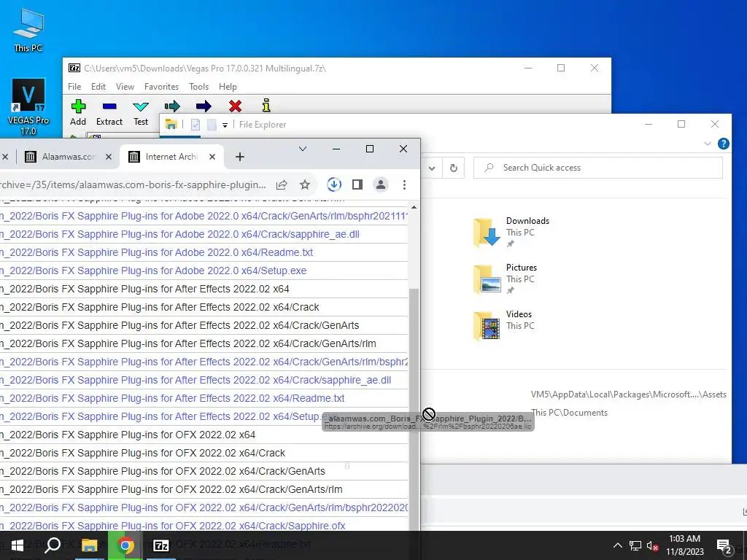Click the muted volume tray icon
Image resolution: width=747 pixels, height=560 pixels.
[x=652, y=545]
